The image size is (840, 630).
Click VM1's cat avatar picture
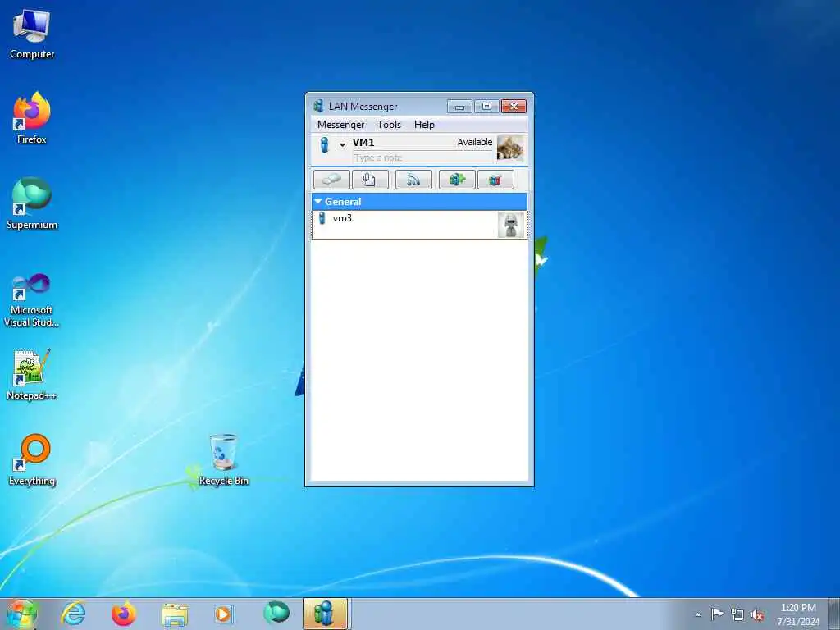point(510,148)
